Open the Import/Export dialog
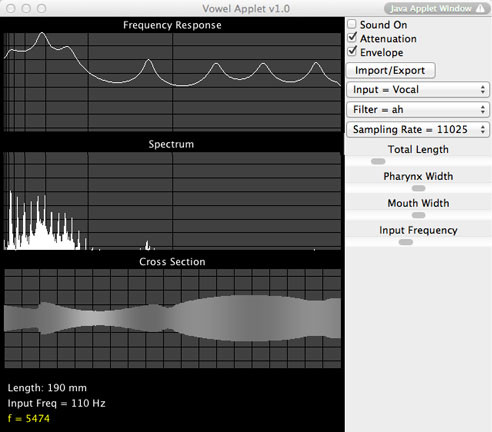 (391, 70)
